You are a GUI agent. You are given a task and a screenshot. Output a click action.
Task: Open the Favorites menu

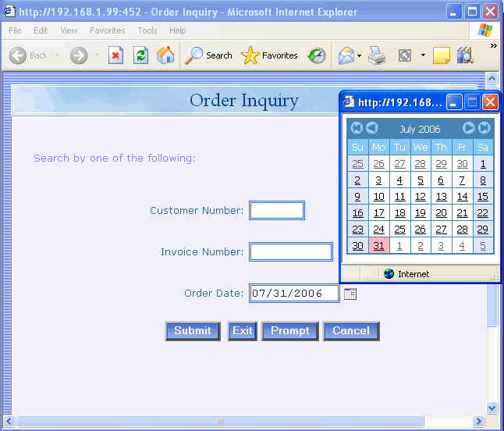pyautogui.click(x=108, y=30)
